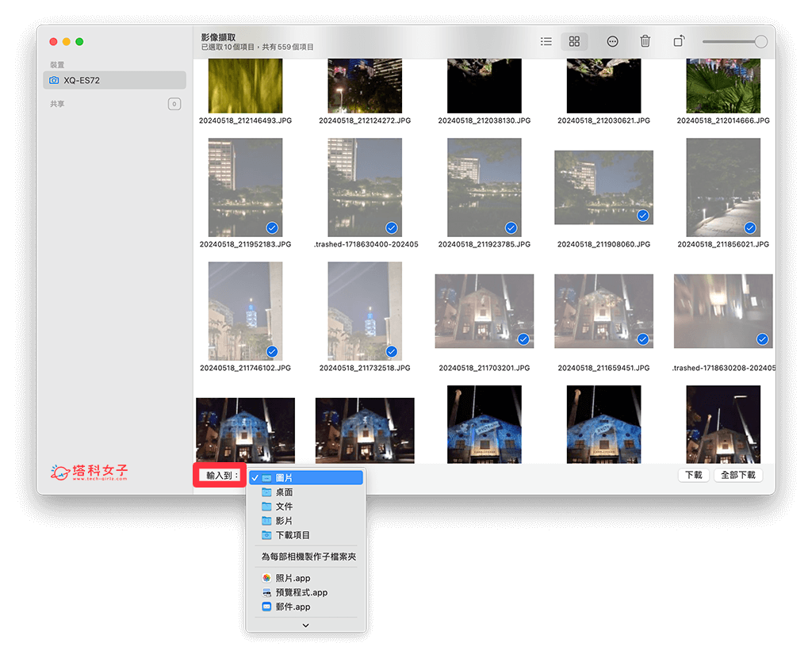The height and width of the screenshot is (654, 812).
Task: Select thumbnail 20240518_212124272.JPG
Action: (x=365, y=86)
